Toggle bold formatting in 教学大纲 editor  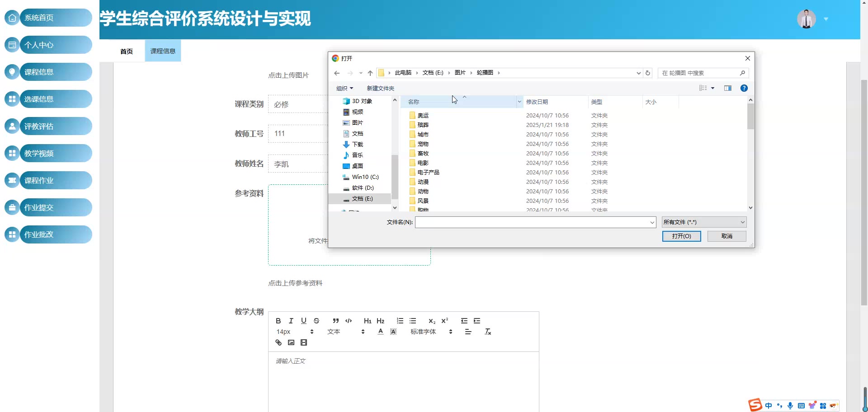tap(278, 321)
